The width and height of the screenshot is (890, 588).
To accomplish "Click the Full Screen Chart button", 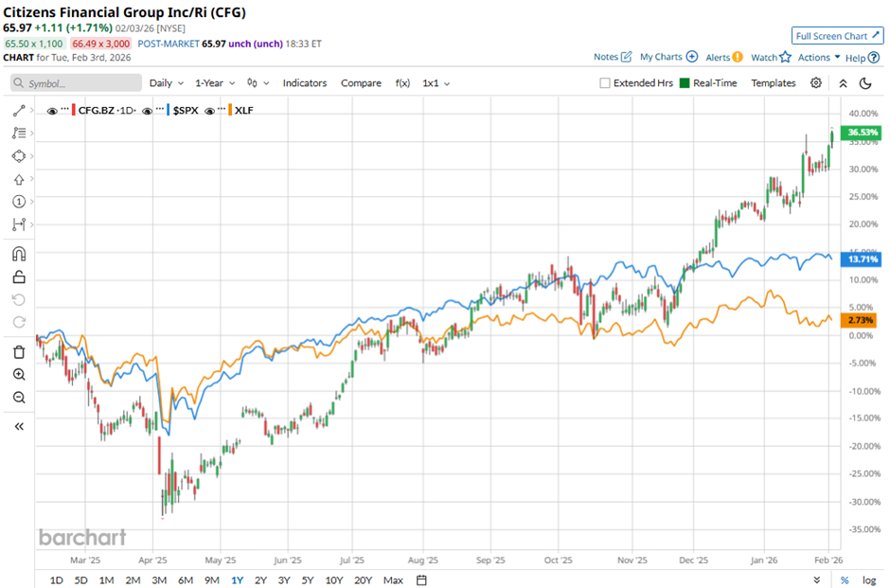I will tap(836, 36).
